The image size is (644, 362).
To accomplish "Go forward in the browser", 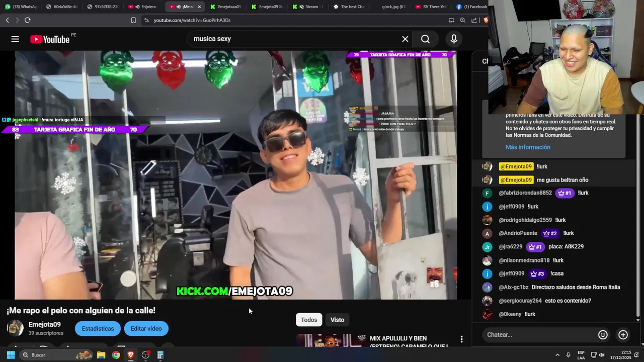I will 17,20.
